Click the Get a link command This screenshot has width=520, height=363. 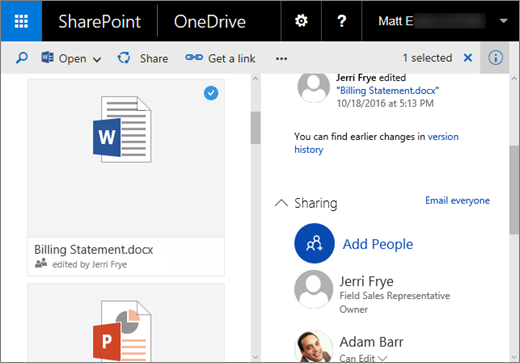click(x=232, y=59)
